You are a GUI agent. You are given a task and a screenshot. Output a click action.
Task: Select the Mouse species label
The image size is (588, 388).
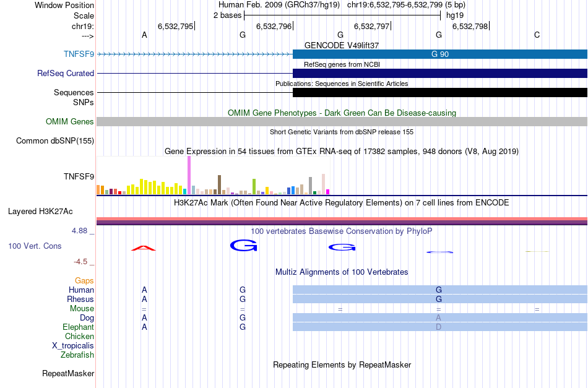point(82,309)
